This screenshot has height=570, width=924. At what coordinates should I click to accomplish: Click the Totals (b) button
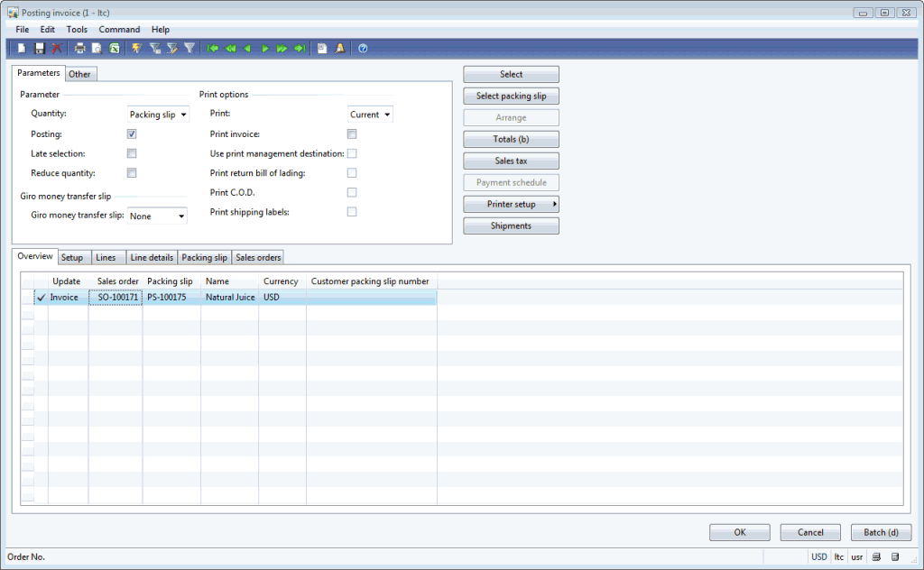pyautogui.click(x=511, y=140)
